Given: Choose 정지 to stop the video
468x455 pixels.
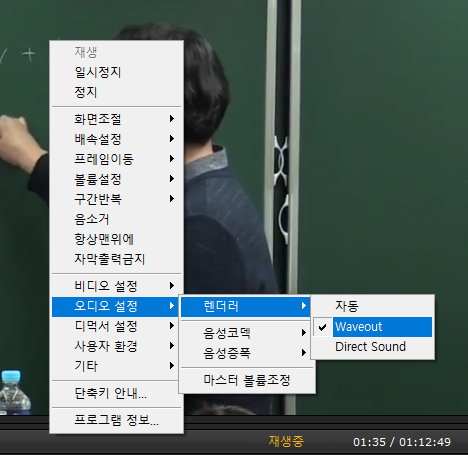Looking at the screenshot, I should [116, 92].
